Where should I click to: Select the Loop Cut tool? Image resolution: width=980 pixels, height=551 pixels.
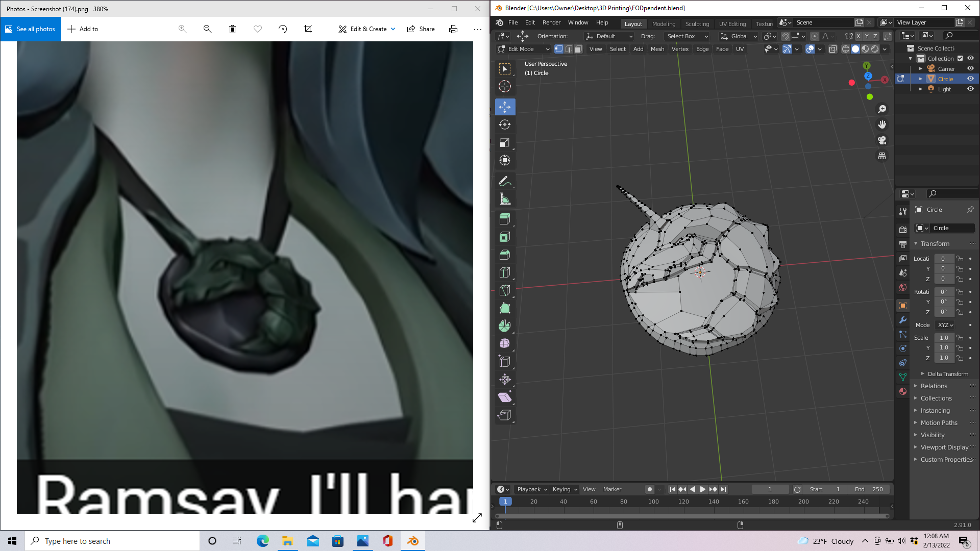504,272
